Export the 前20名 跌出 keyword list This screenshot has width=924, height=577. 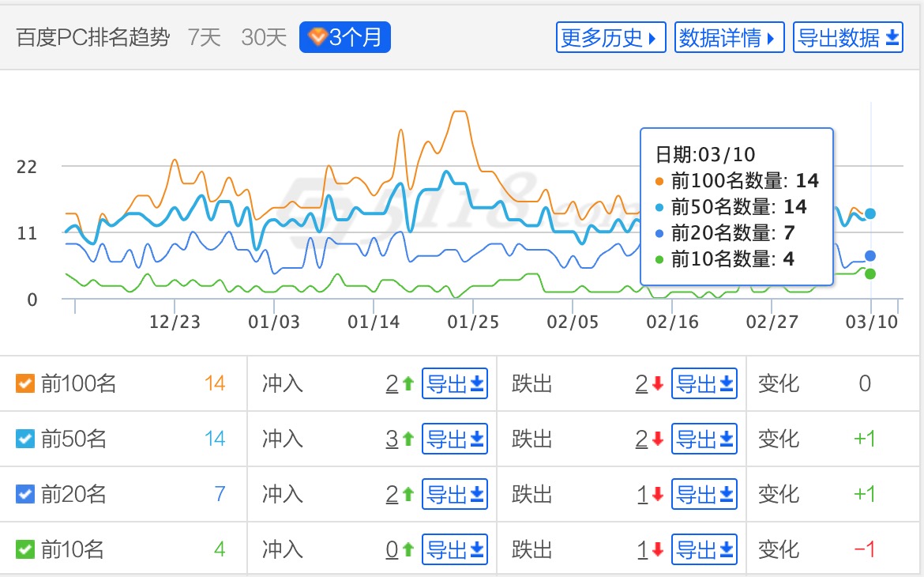tap(704, 495)
